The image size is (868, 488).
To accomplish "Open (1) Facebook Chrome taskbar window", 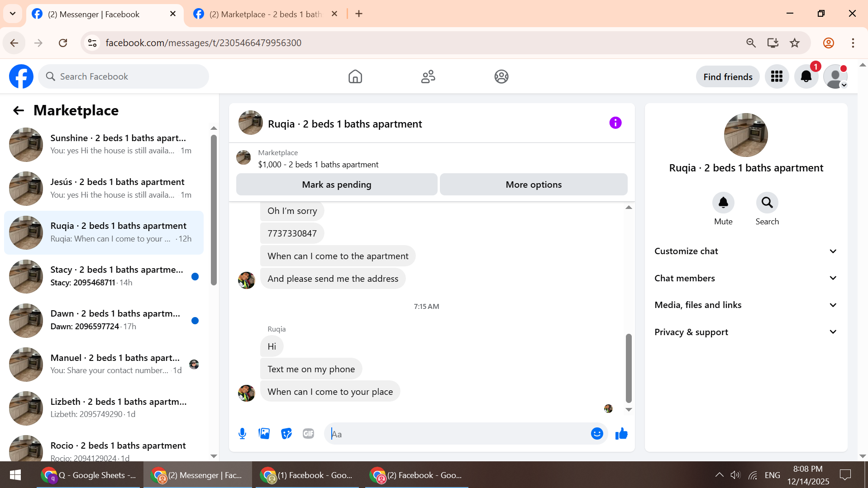I will [307, 475].
